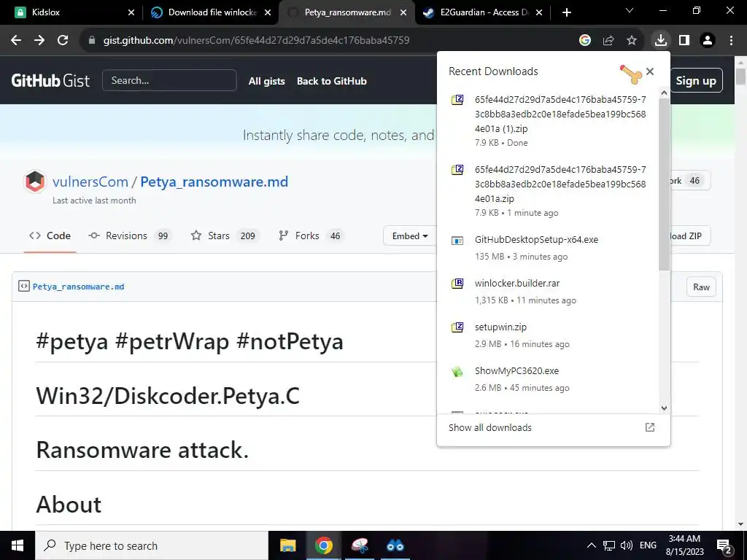
Task: Open downloads page via external link icon
Action: [x=650, y=427]
